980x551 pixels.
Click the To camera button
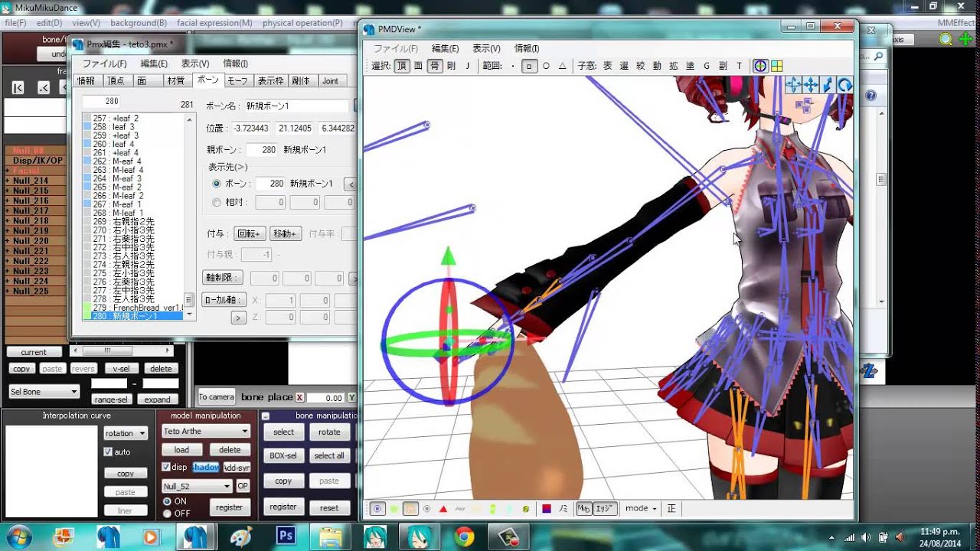(216, 396)
